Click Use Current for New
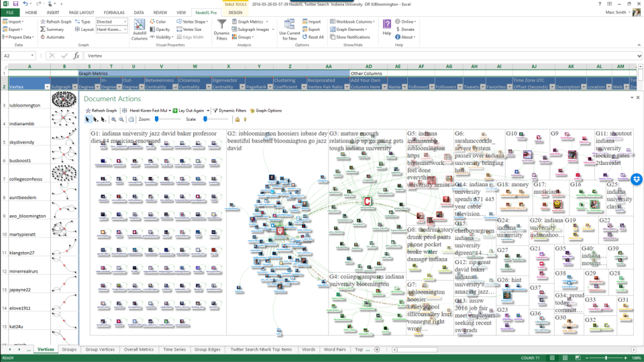Viewport: 644px width, 362px height. click(x=290, y=29)
